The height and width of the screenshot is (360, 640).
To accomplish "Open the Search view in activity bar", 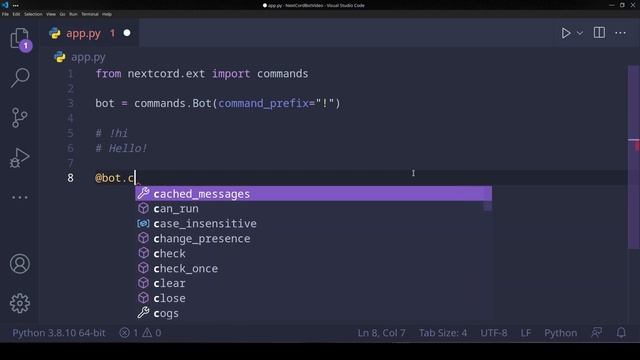I will tap(20, 78).
